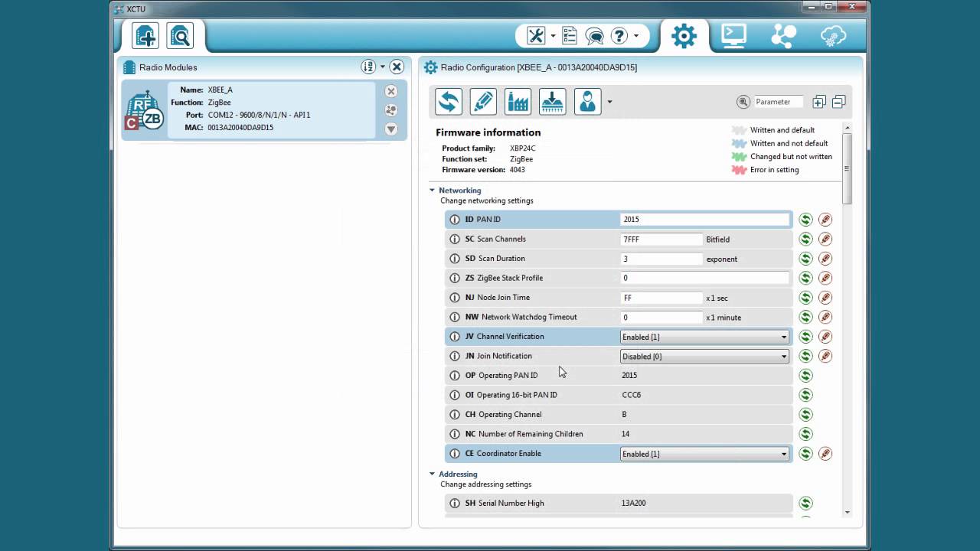
Task: Write the PAN ID setting
Action: [825, 220]
